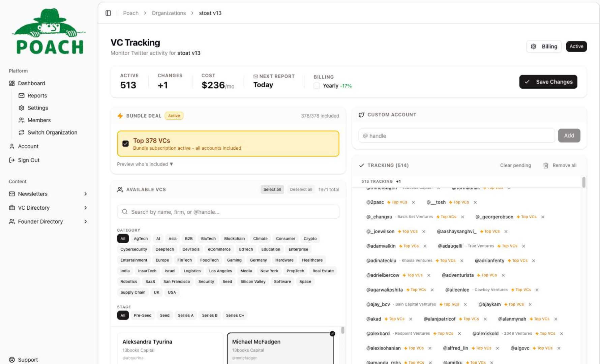The width and height of the screenshot is (600, 364).
Task: Open Support from the bottom icon
Action: click(x=12, y=360)
